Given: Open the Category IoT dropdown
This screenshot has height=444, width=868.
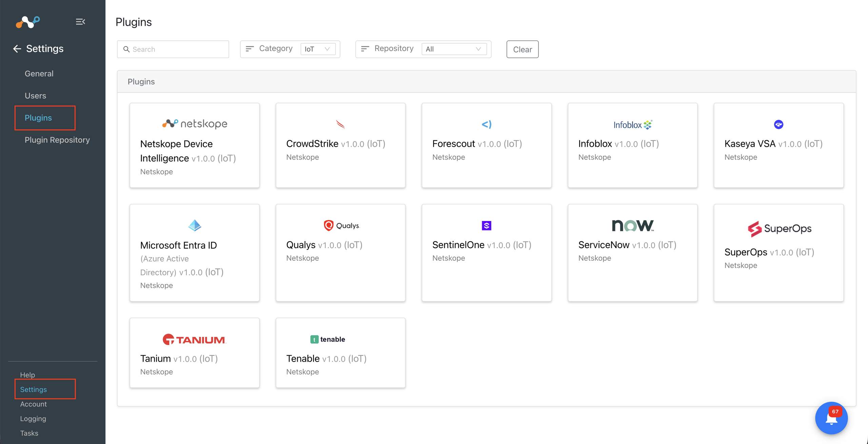Looking at the screenshot, I should (x=318, y=49).
